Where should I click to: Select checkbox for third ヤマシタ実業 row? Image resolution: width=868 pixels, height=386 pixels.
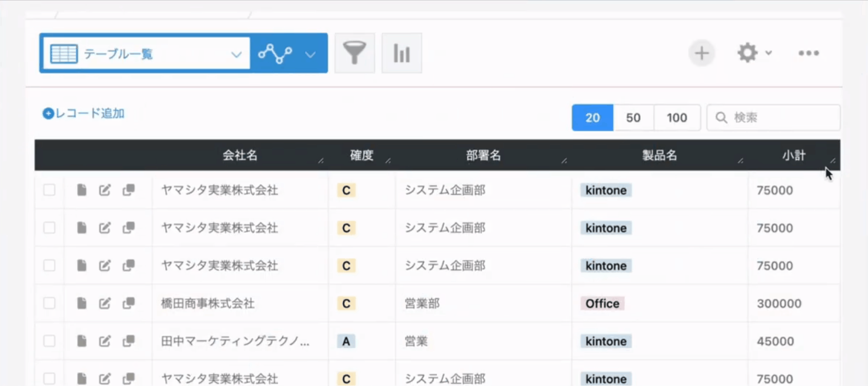click(49, 265)
